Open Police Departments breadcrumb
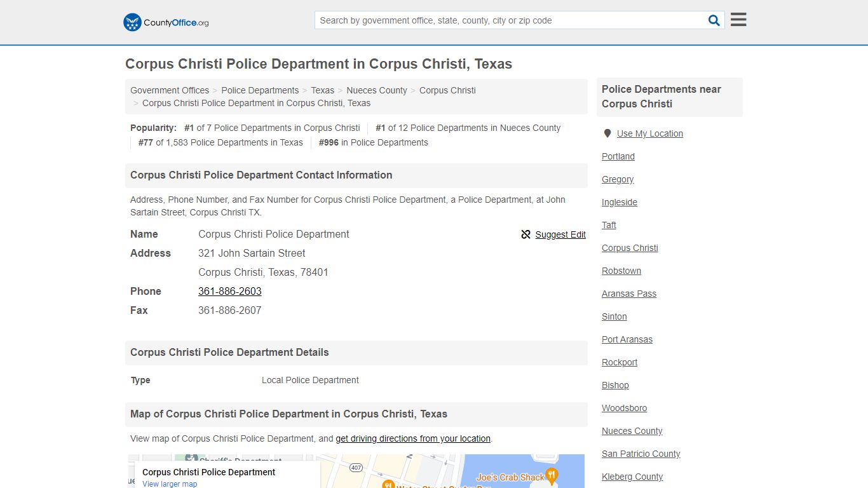This screenshot has width=868, height=488. click(260, 90)
